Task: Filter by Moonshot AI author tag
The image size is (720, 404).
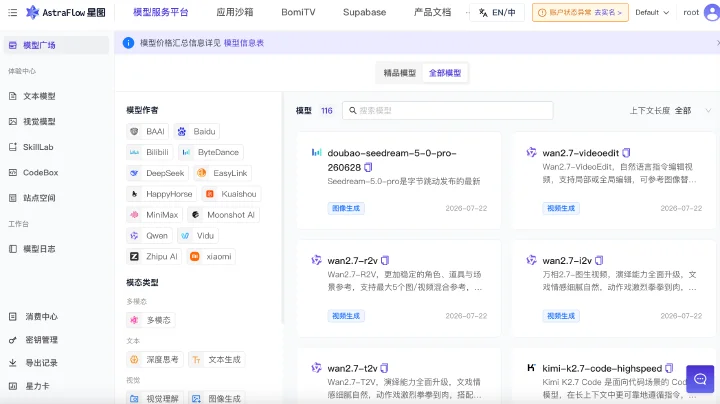Action: 223,215
